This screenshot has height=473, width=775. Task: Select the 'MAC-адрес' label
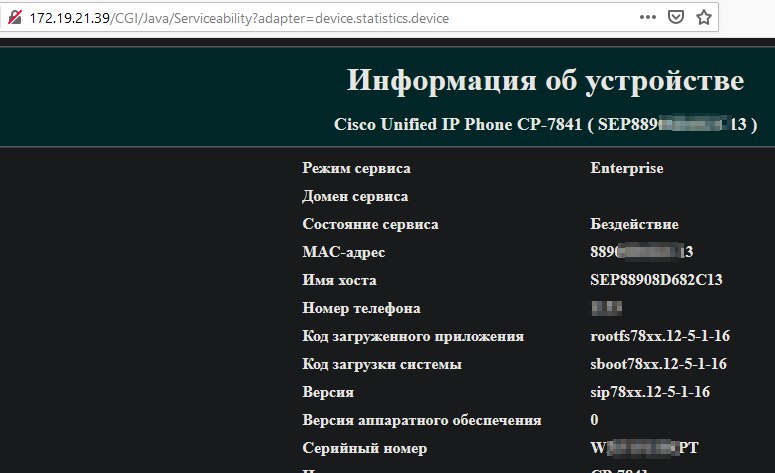(344, 252)
